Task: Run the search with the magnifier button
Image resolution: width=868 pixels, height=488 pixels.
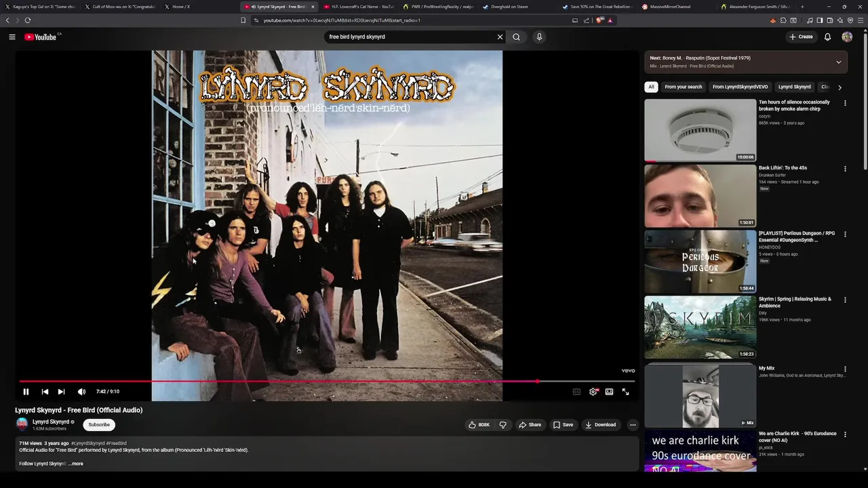Action: click(x=517, y=37)
